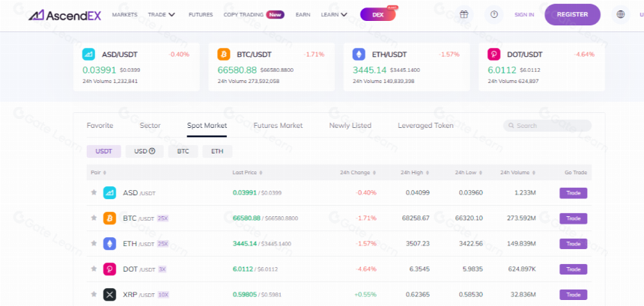This screenshot has width=644, height=306.
Task: Click the DEX button
Action: [377, 14]
